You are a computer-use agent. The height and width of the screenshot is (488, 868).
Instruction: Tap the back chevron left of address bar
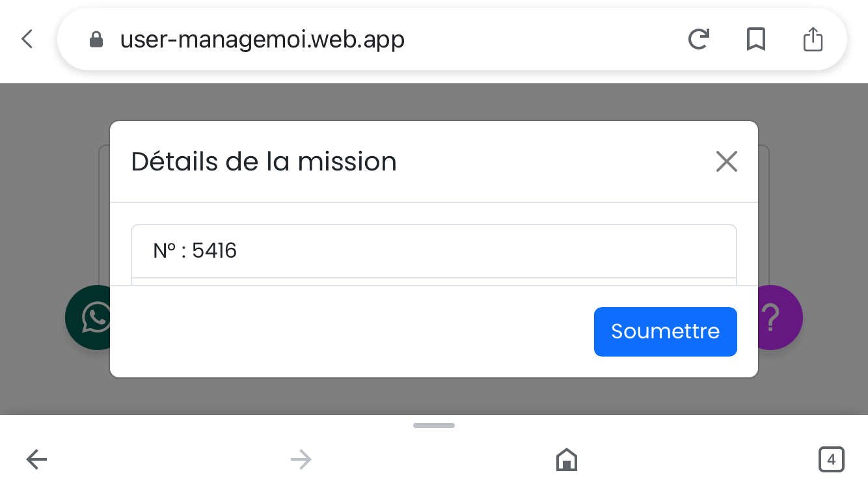[x=27, y=39]
